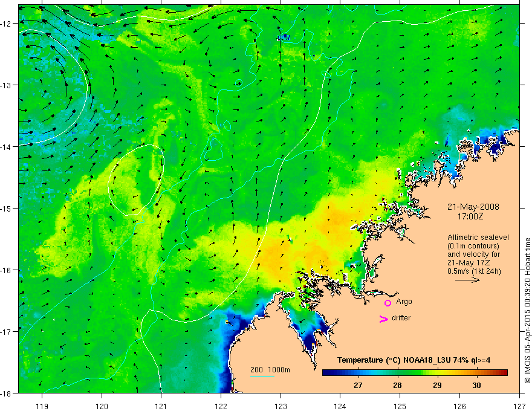Click the longitude axis label '122'
Viewport: 532px width, 411px height.
221,406
